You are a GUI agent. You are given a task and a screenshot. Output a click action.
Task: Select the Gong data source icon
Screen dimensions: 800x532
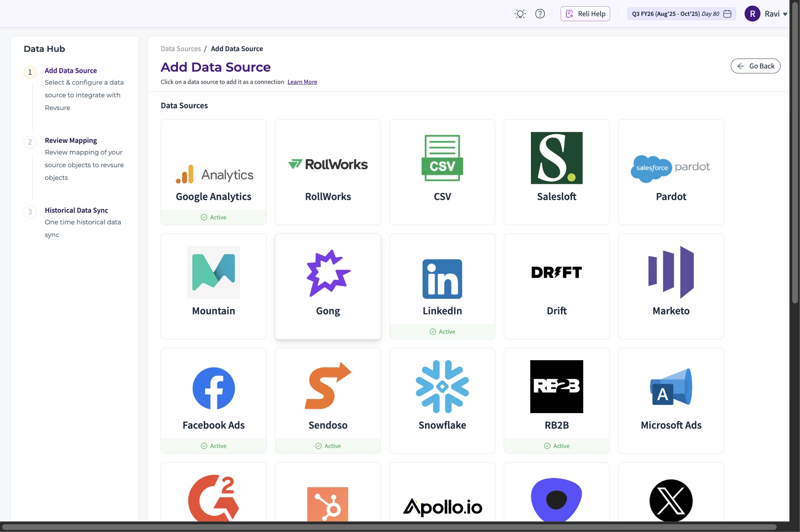[328, 273]
